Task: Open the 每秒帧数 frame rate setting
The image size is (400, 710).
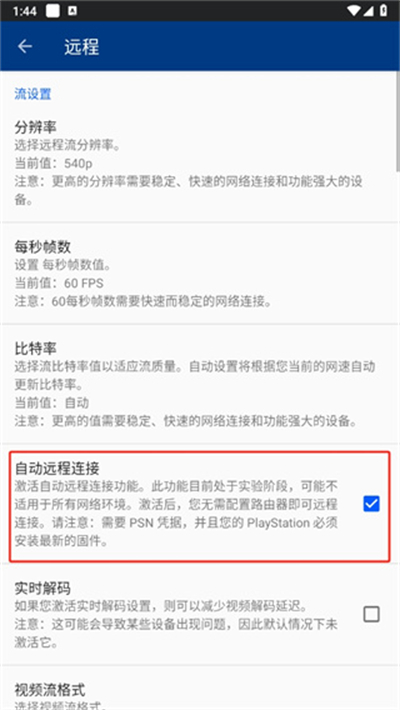Action: (x=200, y=274)
